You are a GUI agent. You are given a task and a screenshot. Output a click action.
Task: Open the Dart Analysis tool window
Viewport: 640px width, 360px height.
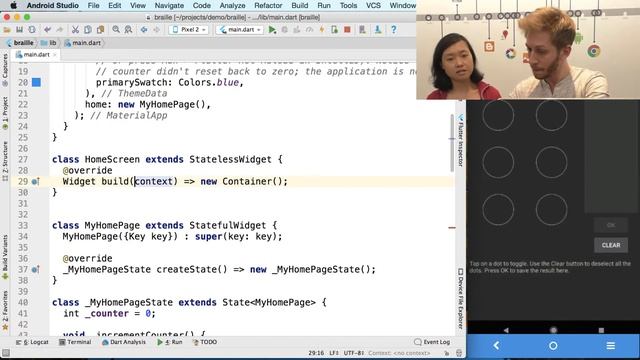click(124, 342)
